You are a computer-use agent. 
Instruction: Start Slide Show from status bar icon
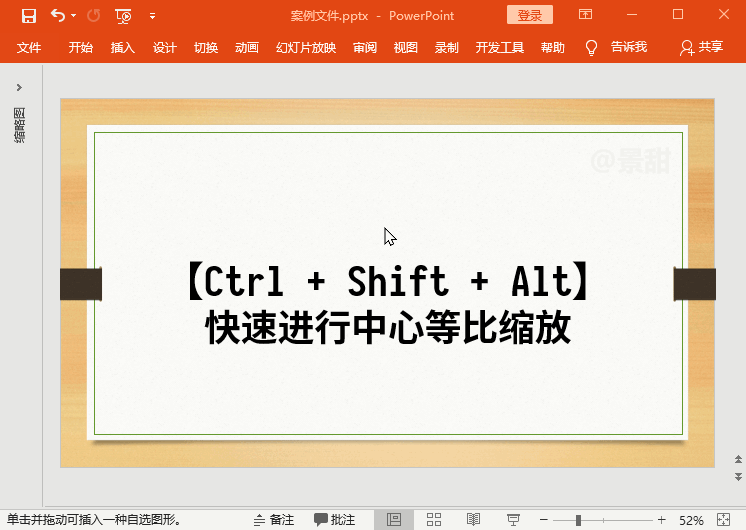tap(513, 520)
